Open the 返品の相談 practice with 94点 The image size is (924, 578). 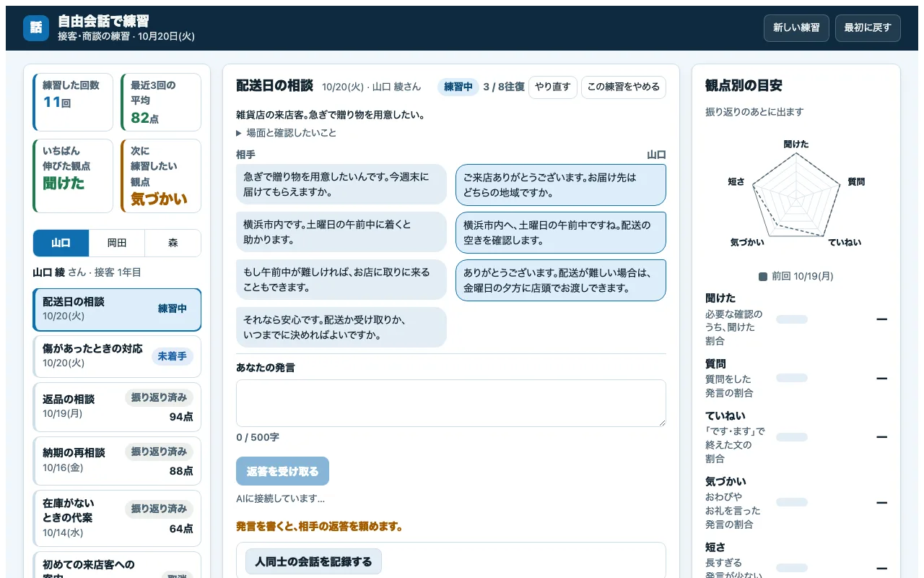point(117,407)
